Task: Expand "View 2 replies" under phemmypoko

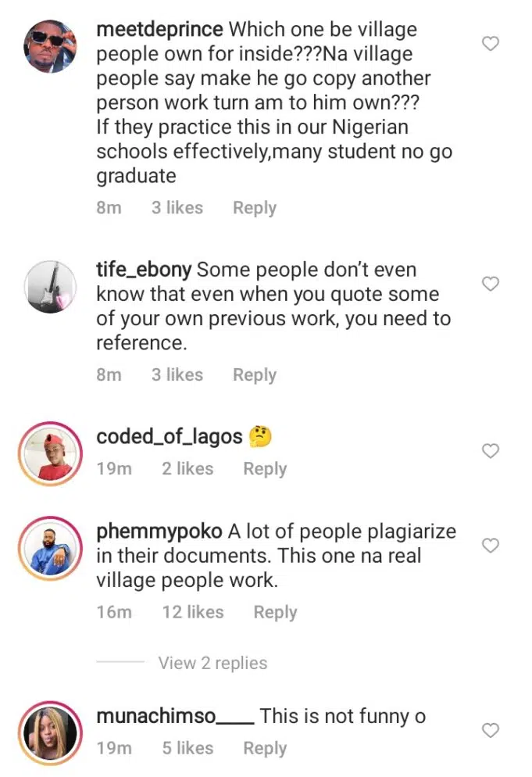Action: [x=212, y=663]
